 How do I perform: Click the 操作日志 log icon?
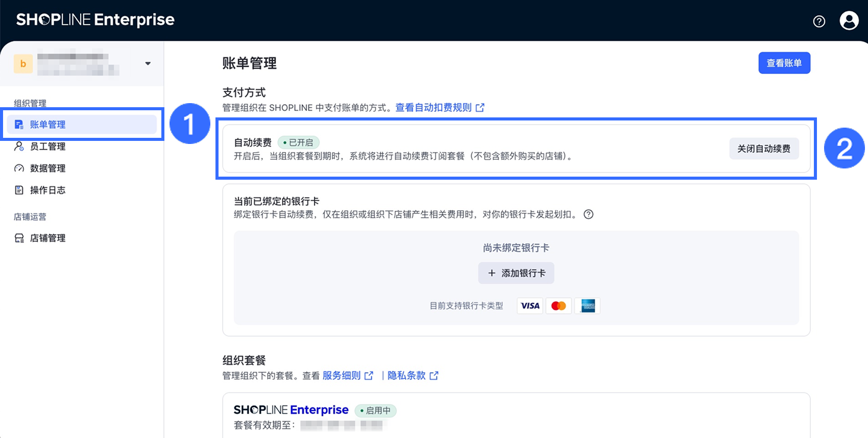point(19,190)
